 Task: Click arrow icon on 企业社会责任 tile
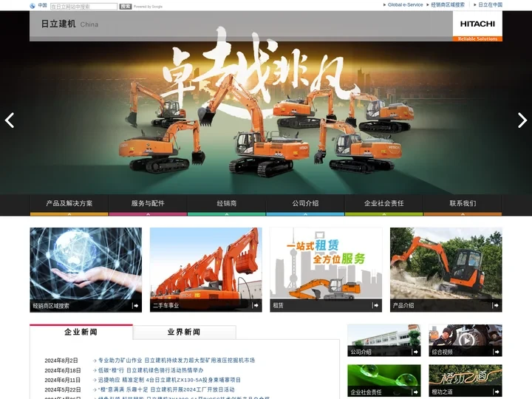pos(415,392)
